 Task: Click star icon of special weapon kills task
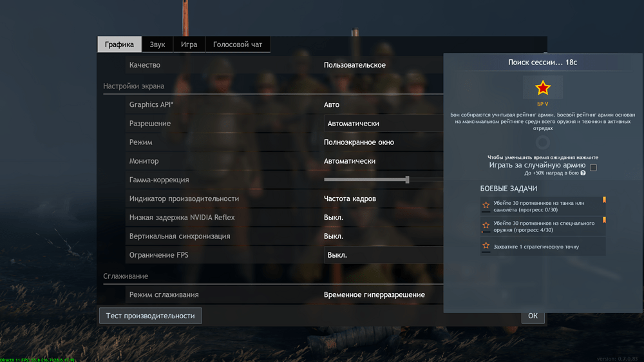tap(486, 226)
